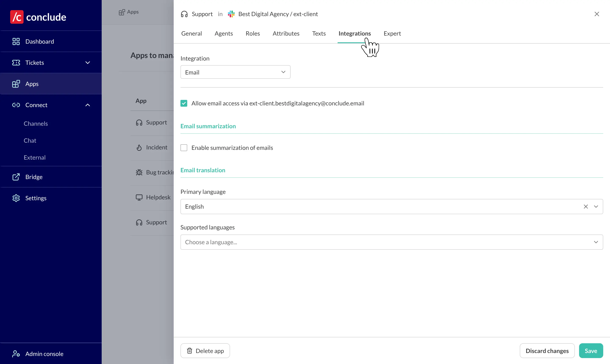Switch to the General tab
Image resolution: width=610 pixels, height=364 pixels.
(x=191, y=33)
